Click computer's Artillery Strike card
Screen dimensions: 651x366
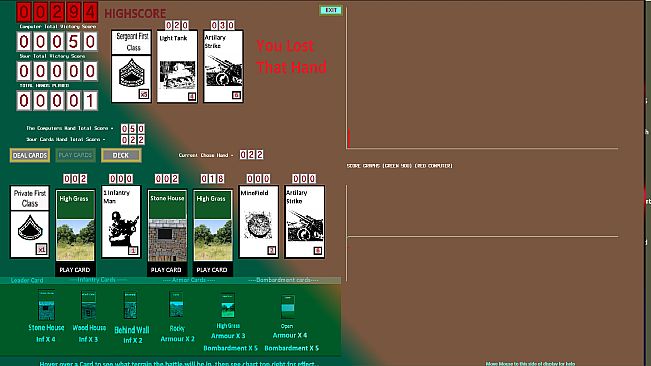point(223,66)
